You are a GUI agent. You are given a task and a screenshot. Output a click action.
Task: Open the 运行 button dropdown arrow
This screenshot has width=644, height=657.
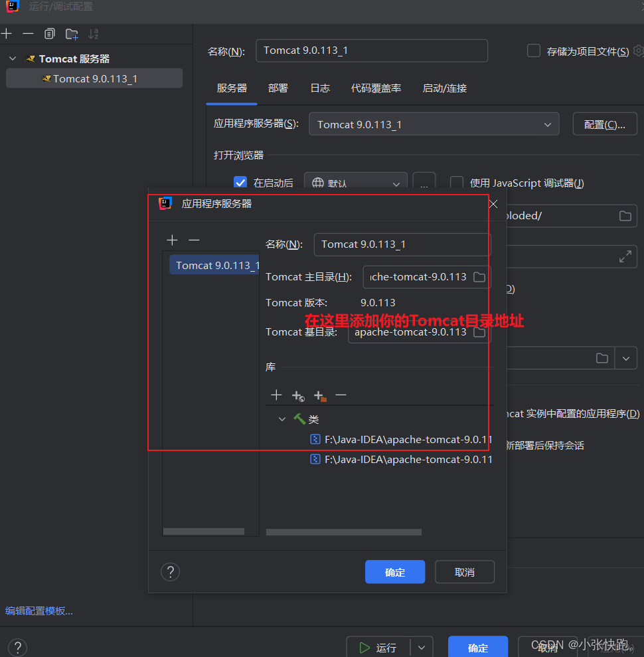[422, 647]
